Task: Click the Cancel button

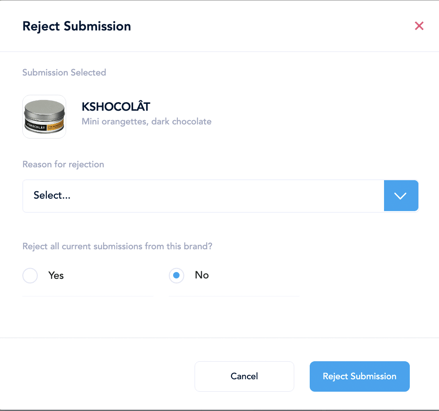Action: point(244,376)
